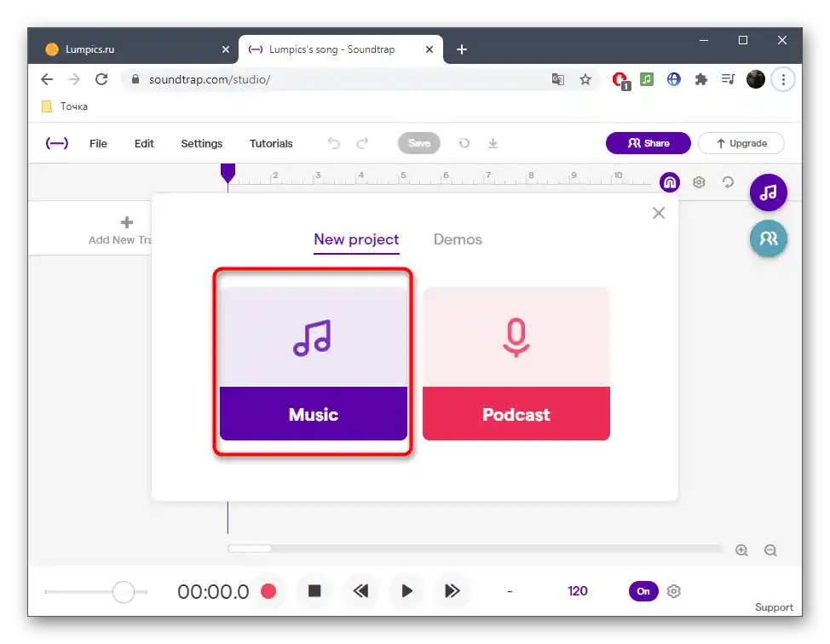Click the blue globe extension icon
The image size is (830, 644).
[673, 79]
